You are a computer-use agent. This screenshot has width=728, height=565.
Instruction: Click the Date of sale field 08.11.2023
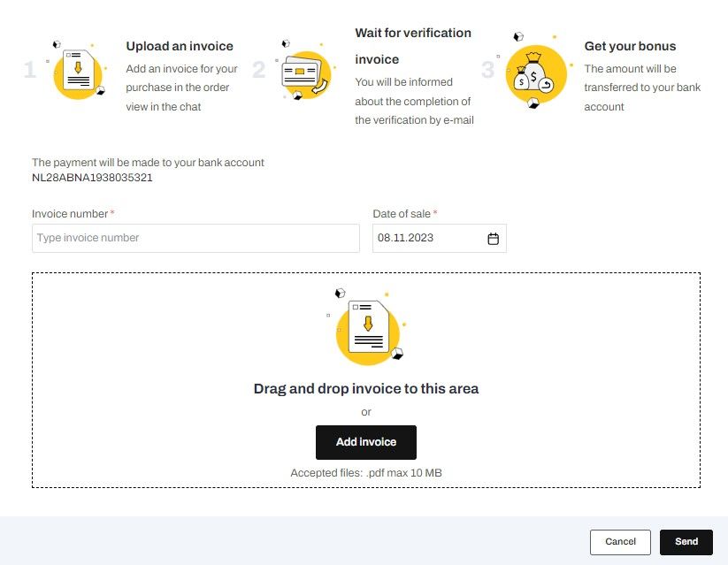[440, 238]
